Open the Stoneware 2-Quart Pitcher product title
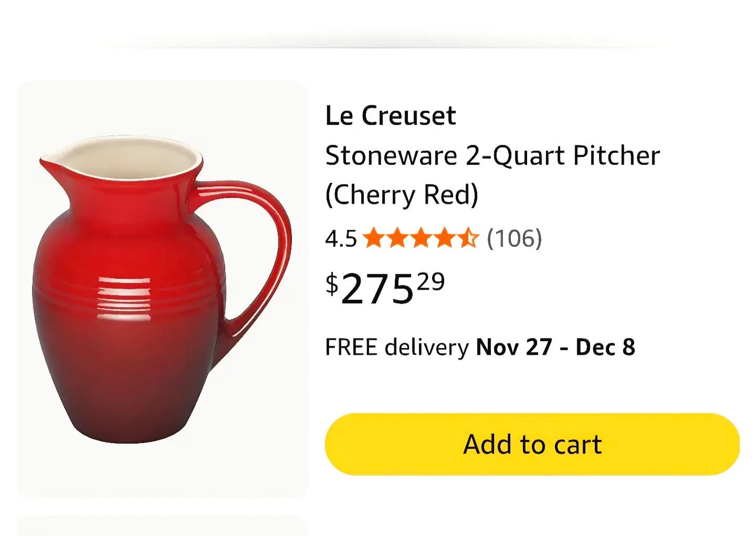This screenshot has height=536, width=756. 492,155
